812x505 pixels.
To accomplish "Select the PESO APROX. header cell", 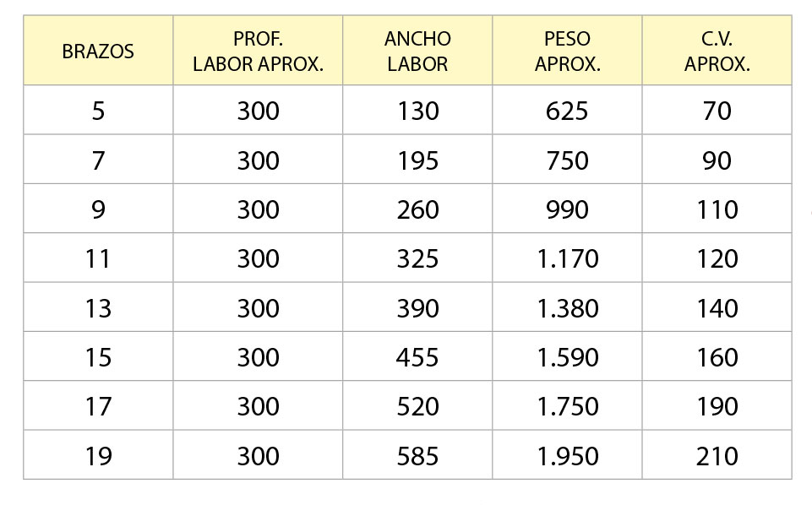I will pyautogui.click(x=567, y=52).
